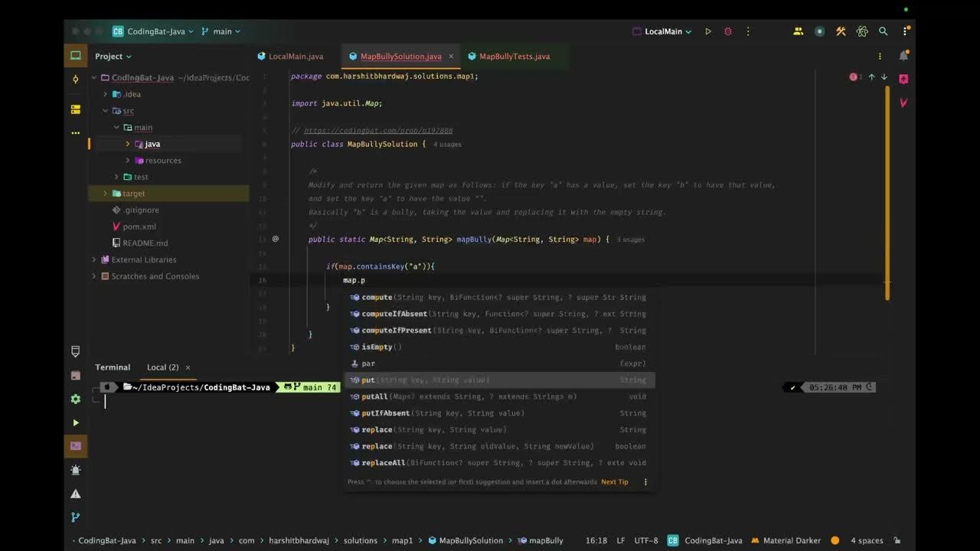Screen dimensions: 980x551
Task: Open Notifications bell in right sidebar
Action: 903,56
